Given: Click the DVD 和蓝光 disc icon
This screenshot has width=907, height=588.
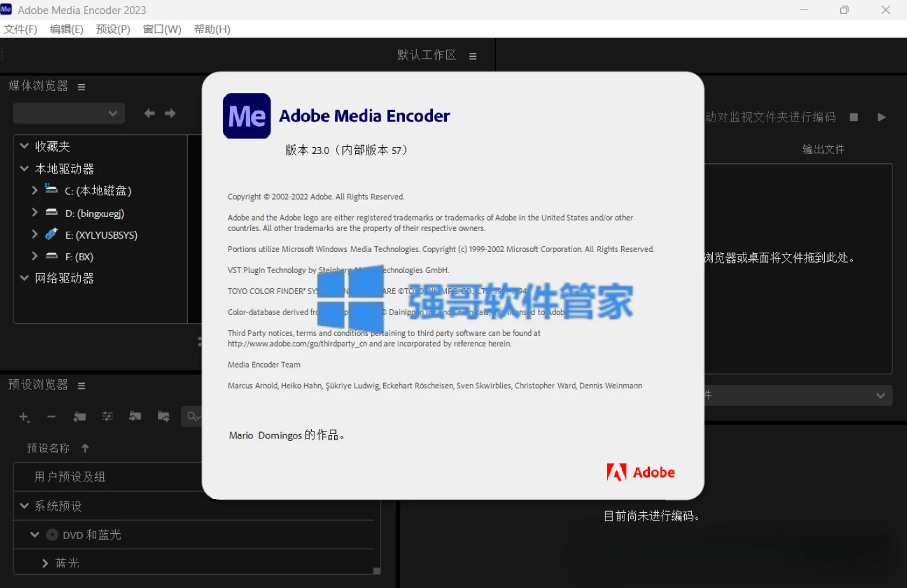Looking at the screenshot, I should click(x=52, y=535).
